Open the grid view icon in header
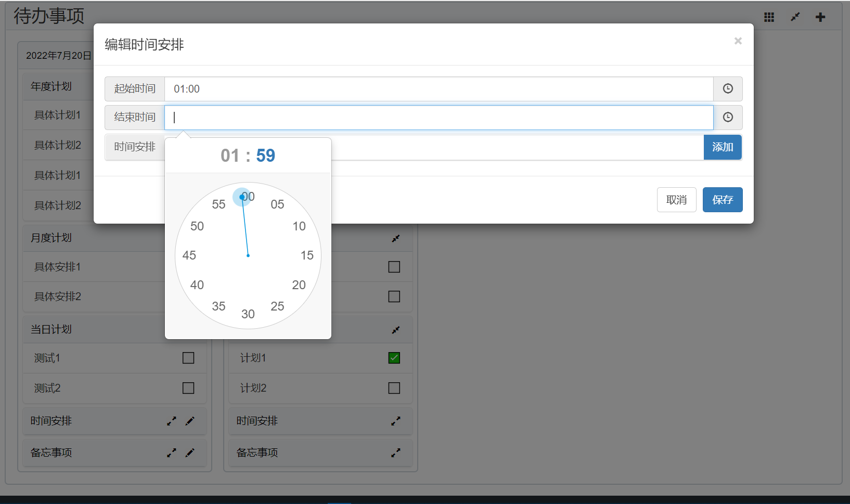Viewport: 850px width, 504px height. point(769,17)
